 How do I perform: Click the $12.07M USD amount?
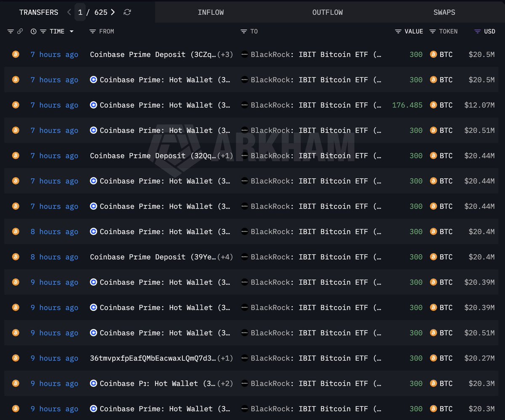(479, 105)
